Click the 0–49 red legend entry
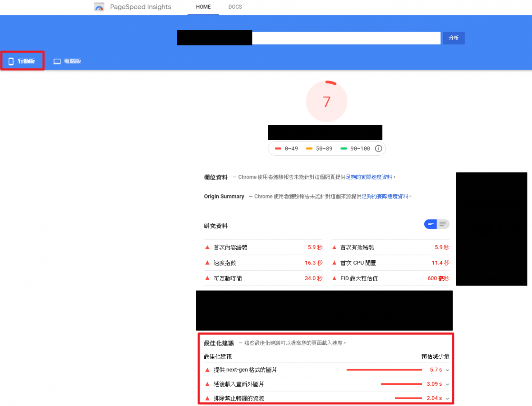 coord(287,149)
